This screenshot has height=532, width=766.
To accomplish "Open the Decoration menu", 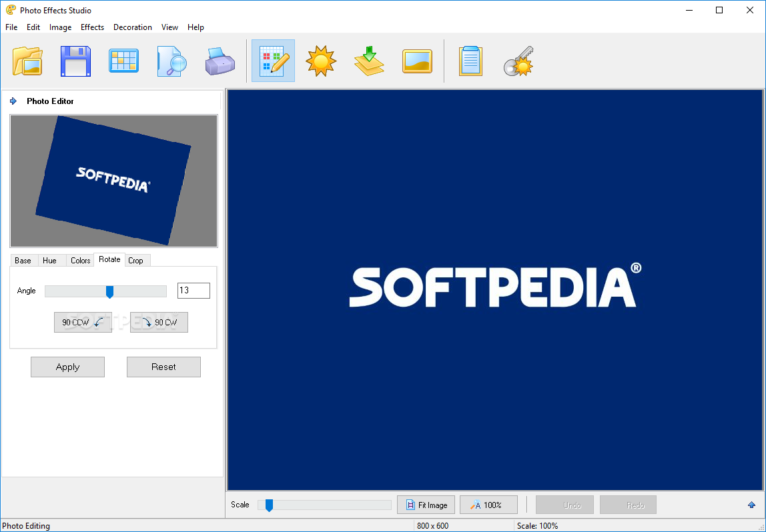I will (x=132, y=27).
